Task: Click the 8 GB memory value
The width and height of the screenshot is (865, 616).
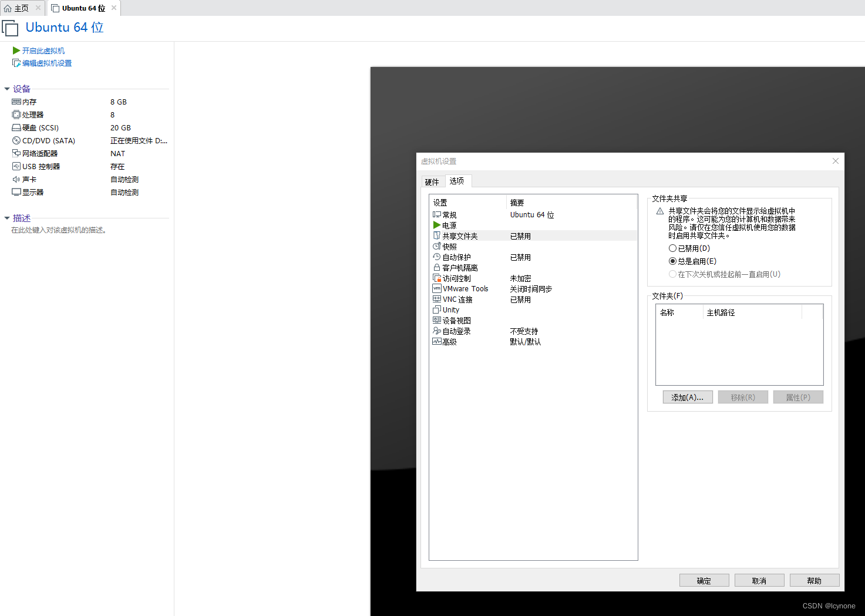Action: [119, 102]
